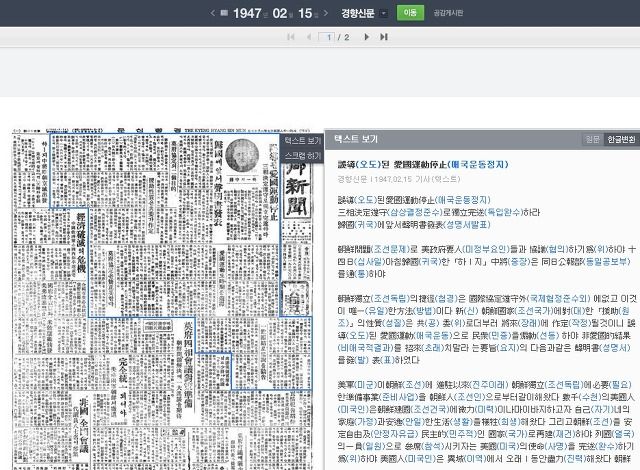
Task: Click the green 이동 button
Action: (x=410, y=13)
